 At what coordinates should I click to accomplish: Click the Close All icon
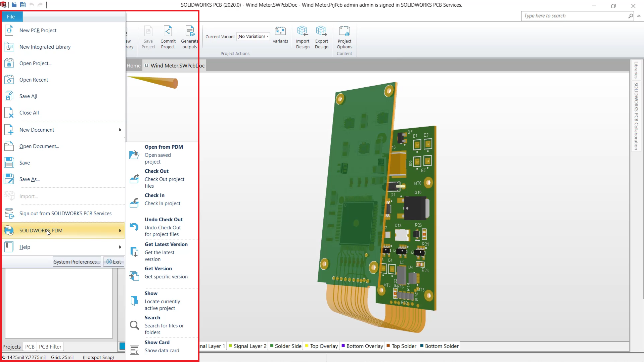tap(9, 113)
